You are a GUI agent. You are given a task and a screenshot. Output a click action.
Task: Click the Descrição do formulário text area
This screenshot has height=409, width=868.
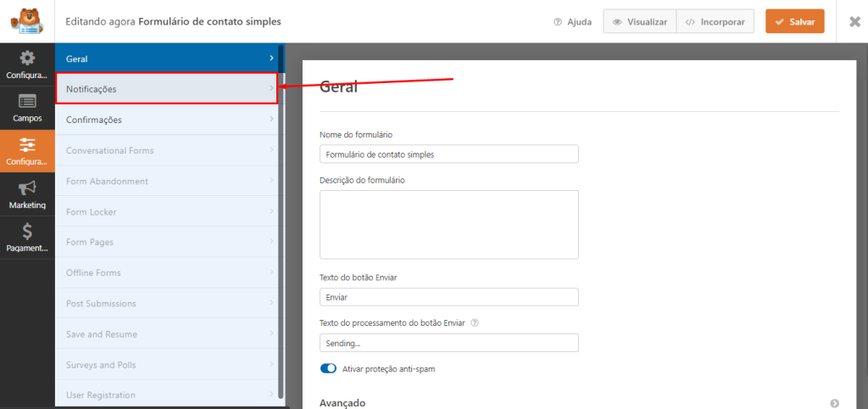(x=449, y=225)
